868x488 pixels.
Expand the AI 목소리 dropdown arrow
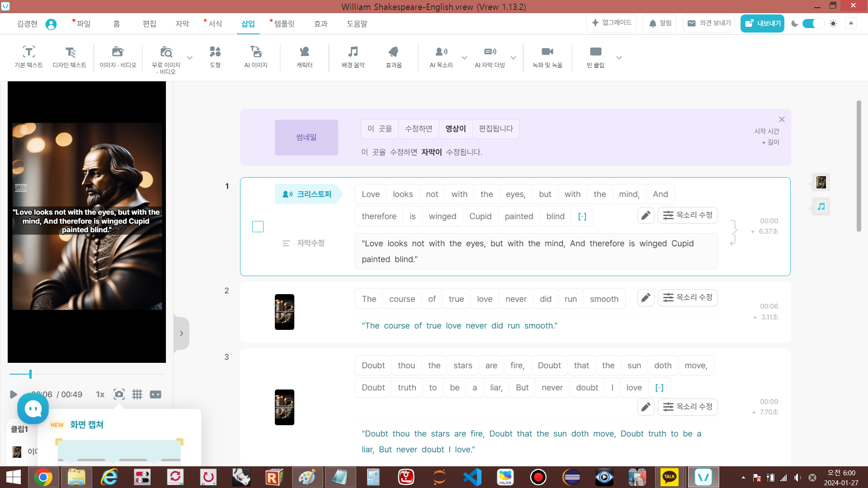point(464,58)
